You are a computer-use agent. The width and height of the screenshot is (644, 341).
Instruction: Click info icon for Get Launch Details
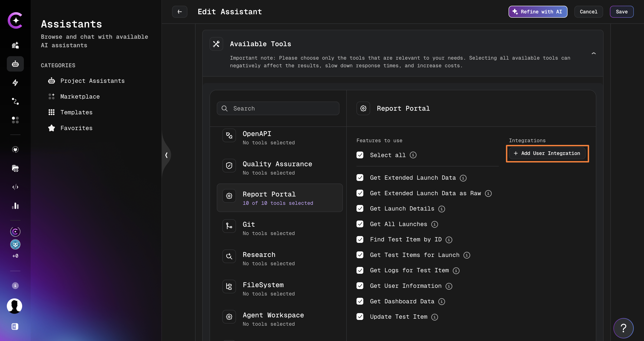(x=441, y=209)
